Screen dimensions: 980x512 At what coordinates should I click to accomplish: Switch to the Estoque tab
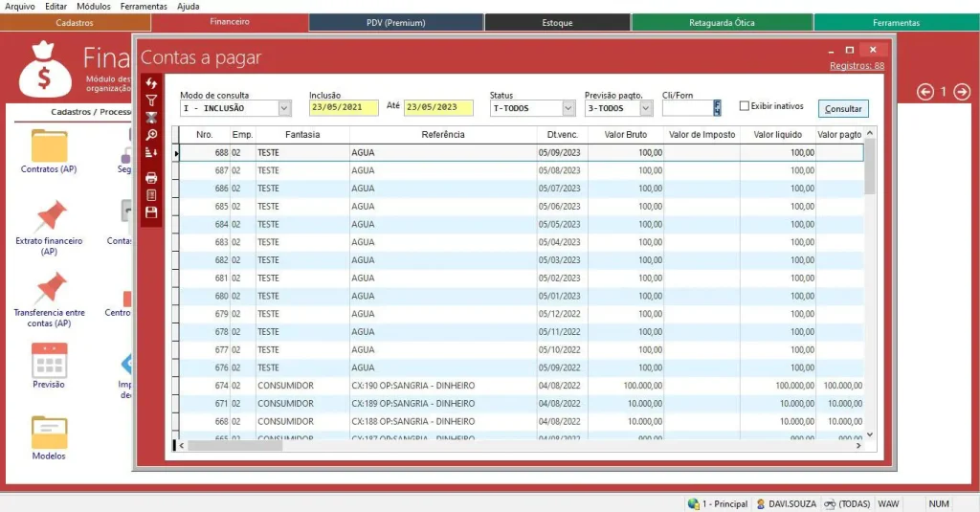coord(557,22)
